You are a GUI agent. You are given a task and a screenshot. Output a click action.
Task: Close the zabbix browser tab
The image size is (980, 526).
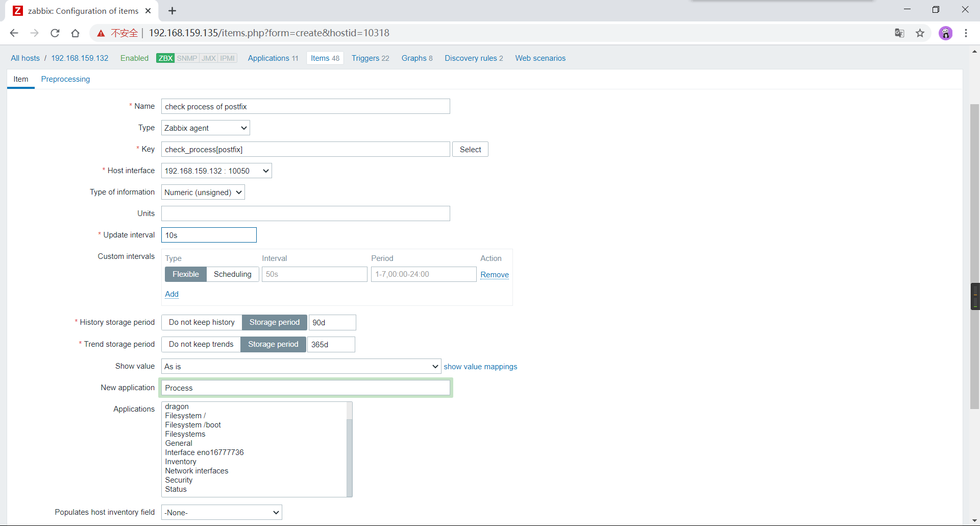click(148, 11)
